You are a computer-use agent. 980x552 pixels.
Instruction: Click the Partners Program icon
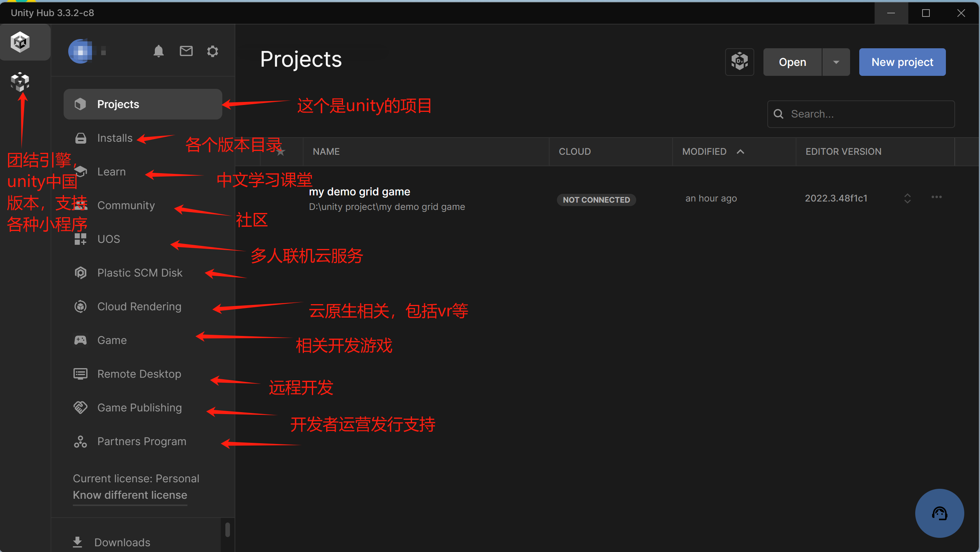tap(80, 442)
